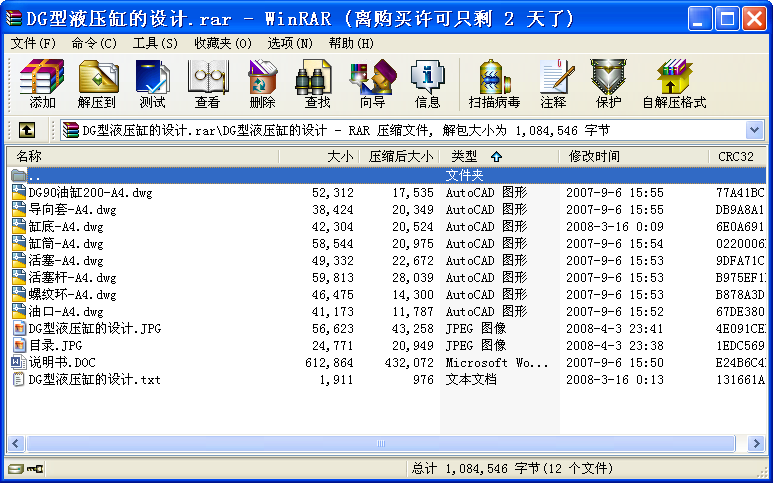This screenshot has height=483, width=773.
Task: Click the 扫描病毒 (Virus Scan) icon
Action: (494, 83)
